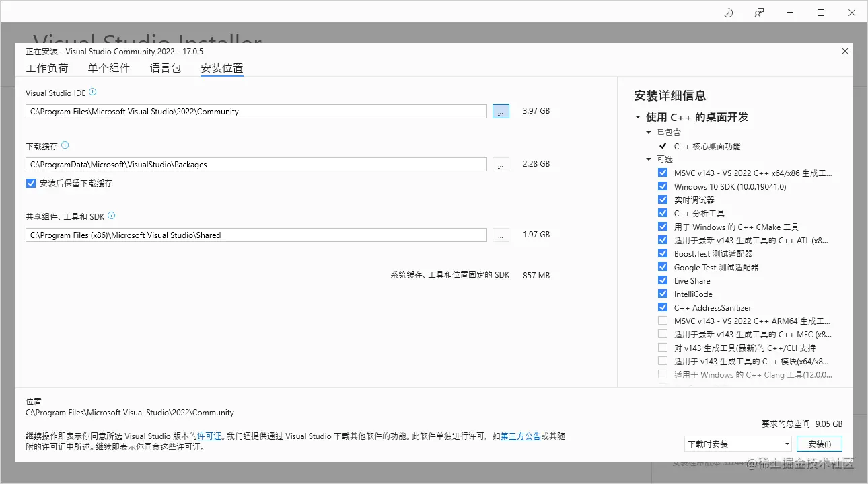Click the info icon beside 共享组件、工具和 SDK
The width and height of the screenshot is (868, 484).
(112, 216)
